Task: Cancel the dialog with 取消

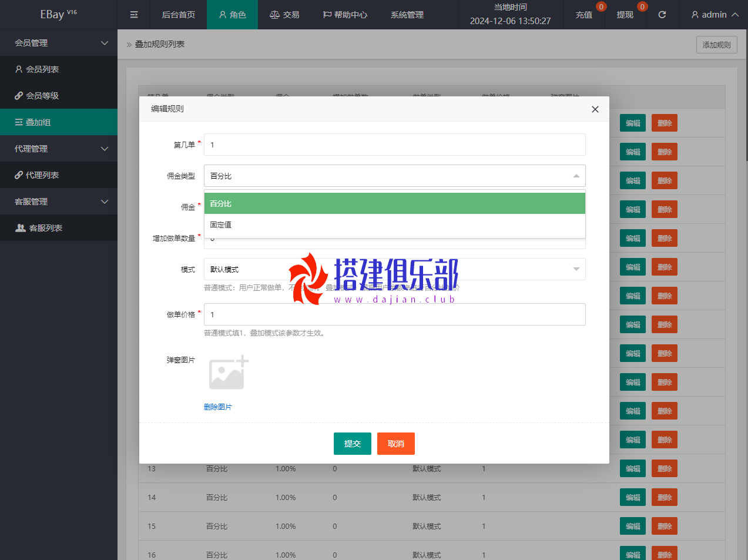Action: pos(396,444)
